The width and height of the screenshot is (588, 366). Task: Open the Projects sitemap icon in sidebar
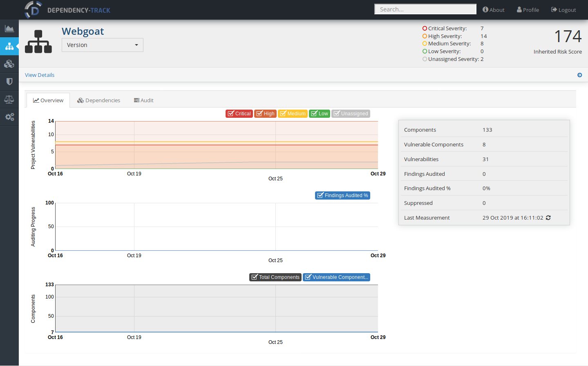pos(9,47)
